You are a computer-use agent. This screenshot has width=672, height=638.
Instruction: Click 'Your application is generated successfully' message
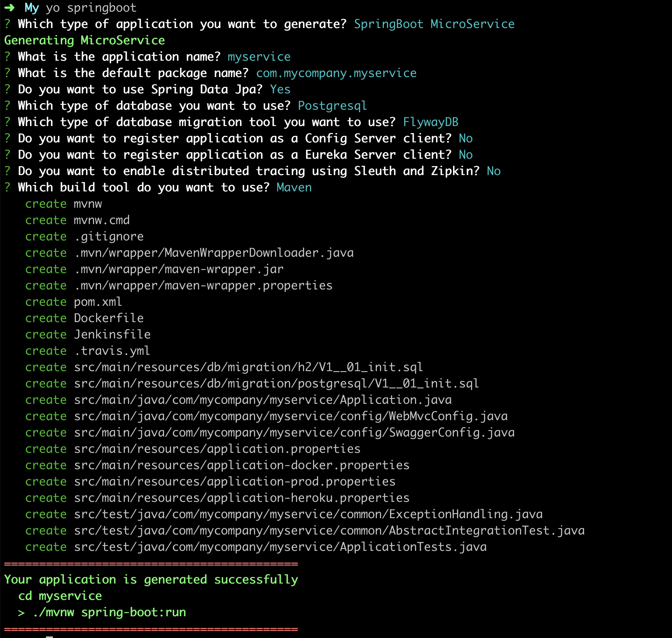pyautogui.click(x=151, y=580)
